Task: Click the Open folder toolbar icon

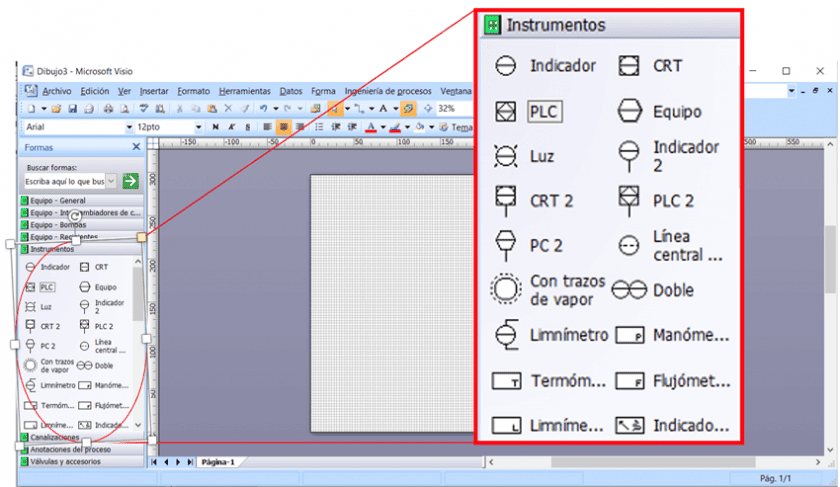Action: 57,108
